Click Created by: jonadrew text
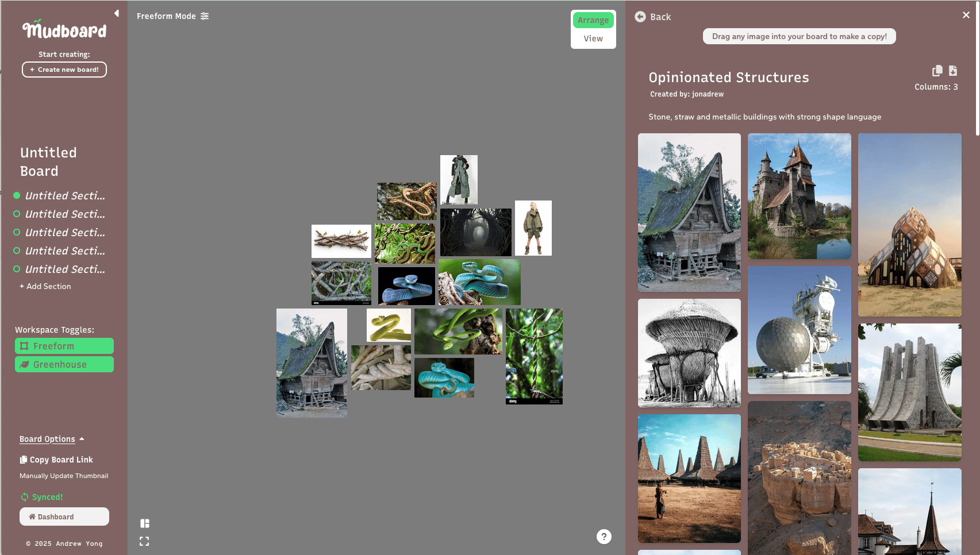Viewport: 980px width, 555px height. pyautogui.click(x=687, y=94)
